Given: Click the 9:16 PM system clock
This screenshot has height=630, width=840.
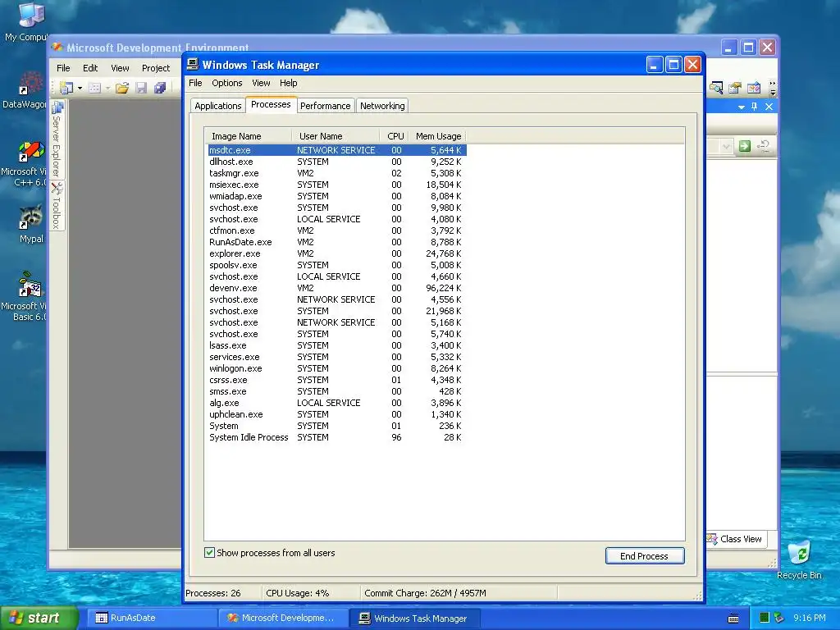Looking at the screenshot, I should [810, 619].
